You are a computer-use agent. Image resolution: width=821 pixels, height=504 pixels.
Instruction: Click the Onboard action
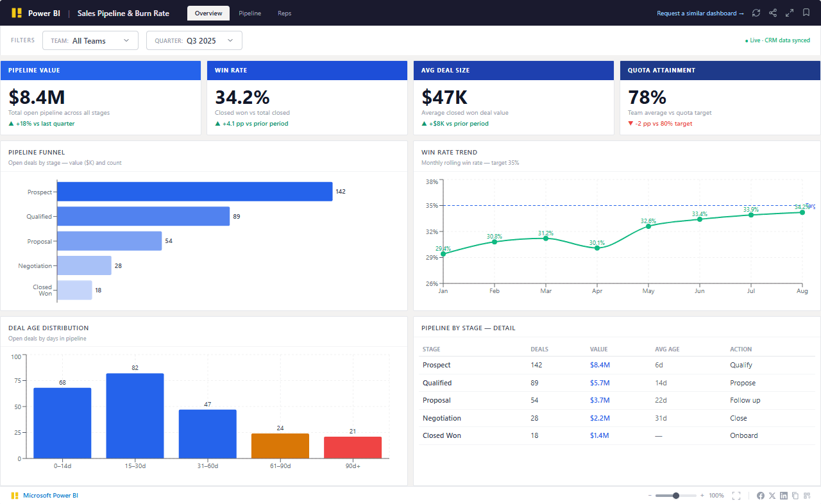[744, 435]
